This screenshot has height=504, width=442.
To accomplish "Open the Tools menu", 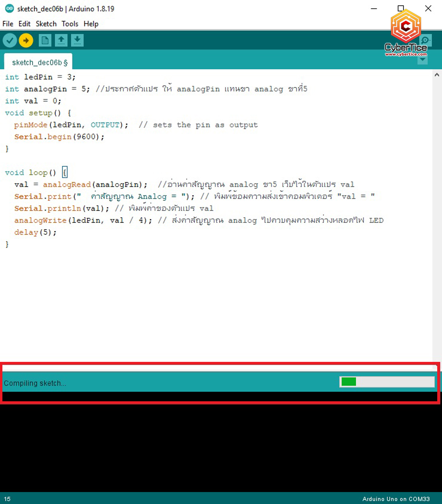I will coord(70,24).
